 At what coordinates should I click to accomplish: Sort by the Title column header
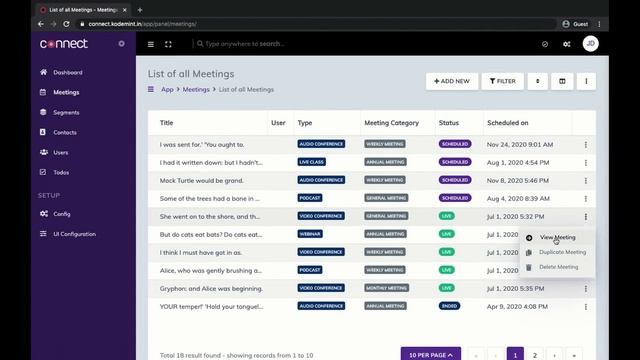click(167, 123)
